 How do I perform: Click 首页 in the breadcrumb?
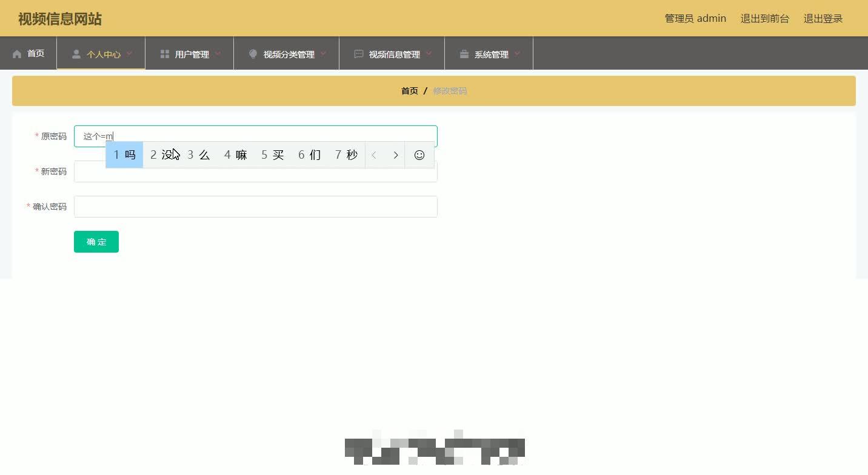coord(410,91)
